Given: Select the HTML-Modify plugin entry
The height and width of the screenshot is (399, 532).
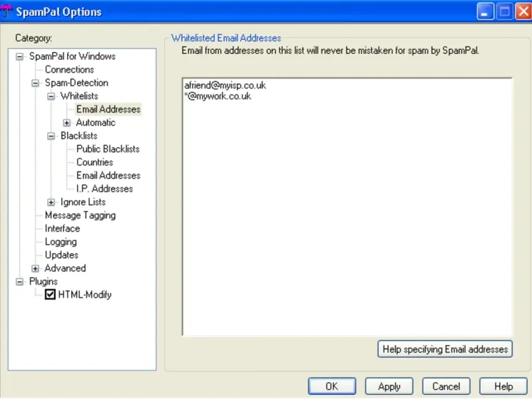Looking at the screenshot, I should click(85, 295).
